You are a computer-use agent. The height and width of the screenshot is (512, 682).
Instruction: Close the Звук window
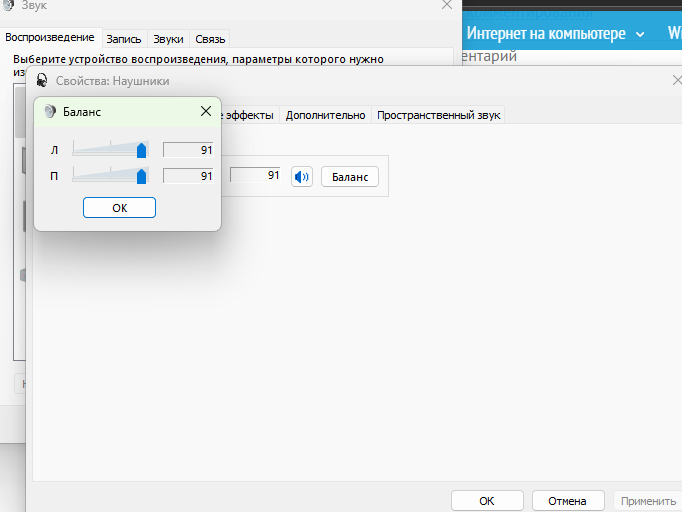447,5
